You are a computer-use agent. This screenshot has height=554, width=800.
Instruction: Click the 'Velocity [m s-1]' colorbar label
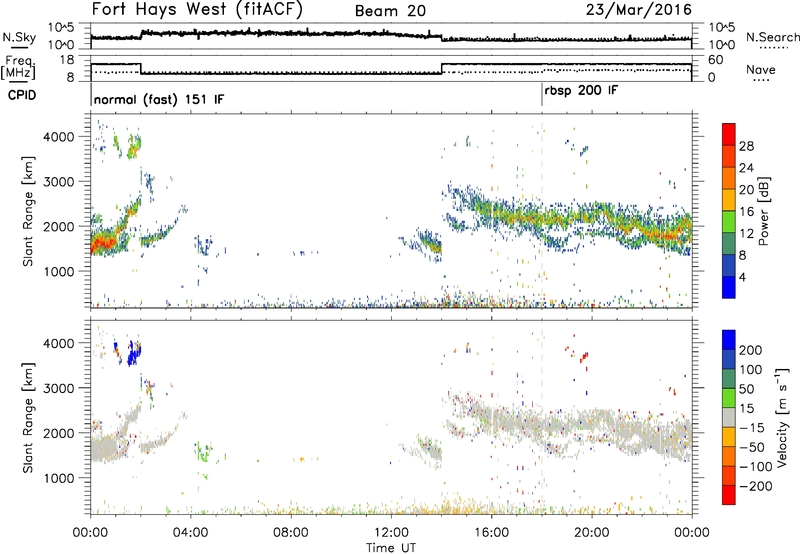(782, 418)
